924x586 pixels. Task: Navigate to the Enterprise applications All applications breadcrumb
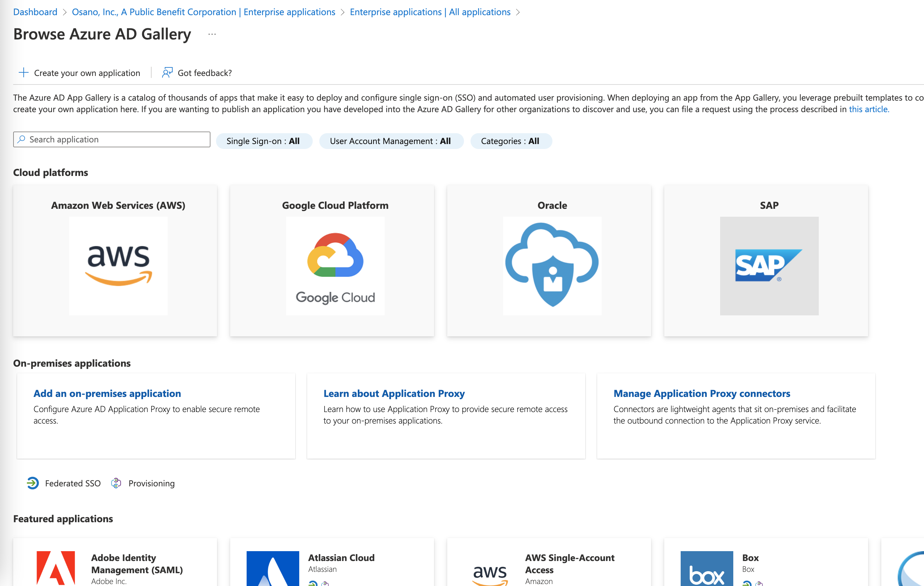click(430, 12)
